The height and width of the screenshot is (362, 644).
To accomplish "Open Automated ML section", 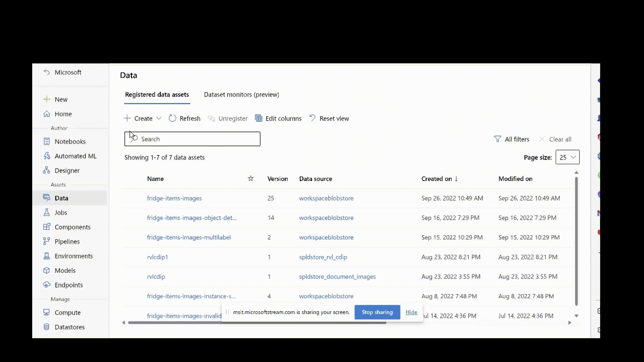I will (x=75, y=156).
